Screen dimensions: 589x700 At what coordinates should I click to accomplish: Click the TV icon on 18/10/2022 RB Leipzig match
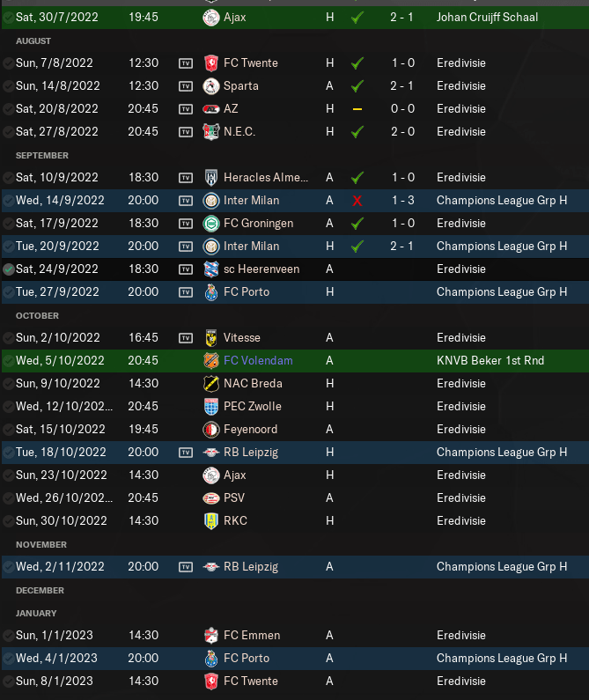(186, 453)
